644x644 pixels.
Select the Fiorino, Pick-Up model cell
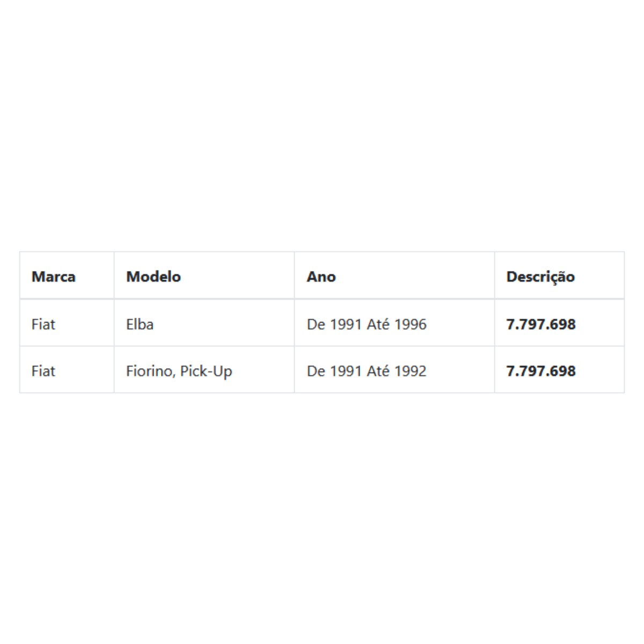(204, 370)
